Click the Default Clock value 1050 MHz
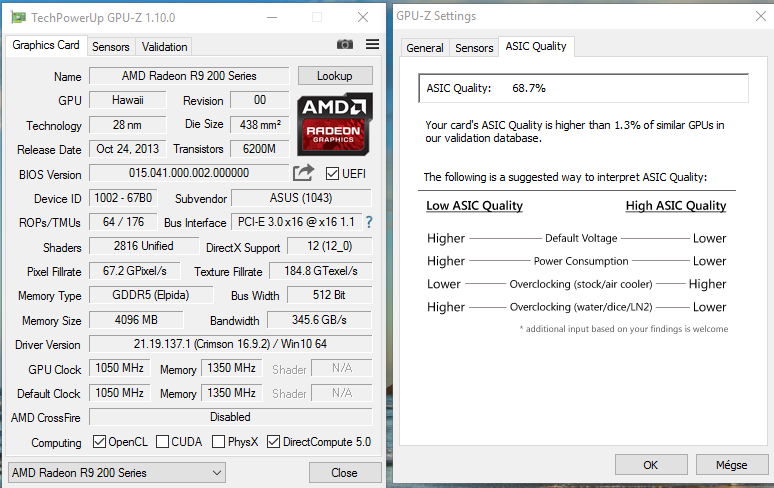This screenshot has width=774, height=488. coord(119,393)
